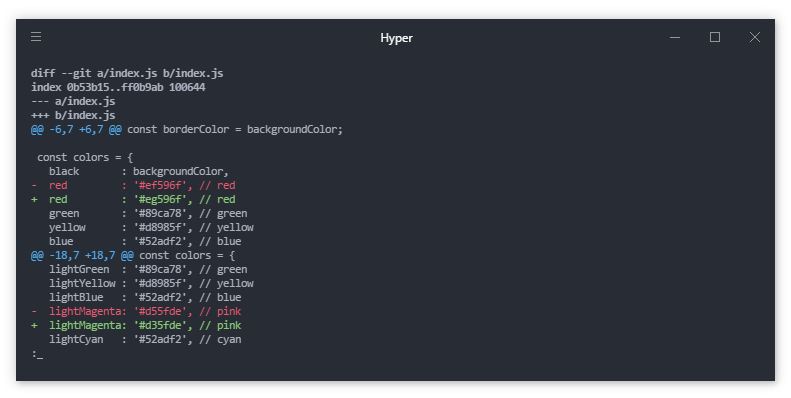Image resolution: width=791 pixels, height=398 pixels.
Task: Click the removed red '#ef596f' line
Action: pyautogui.click(x=133, y=186)
